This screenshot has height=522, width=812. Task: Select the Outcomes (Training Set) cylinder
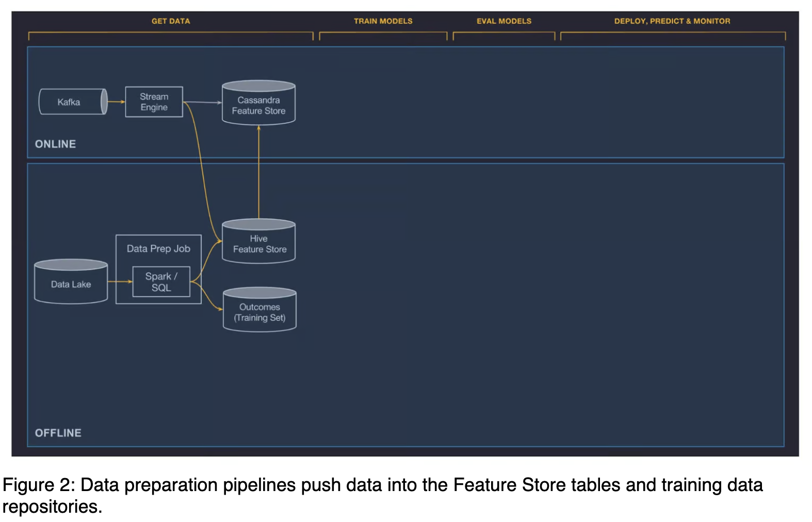click(259, 309)
